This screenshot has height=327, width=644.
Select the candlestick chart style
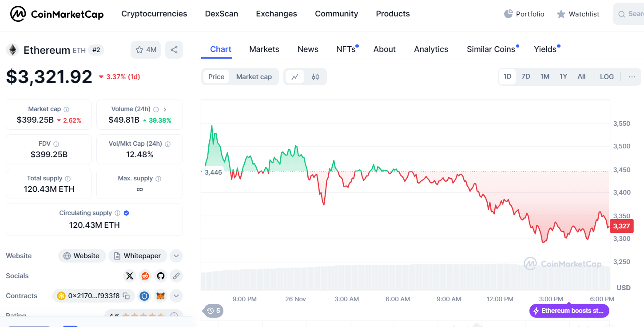click(315, 77)
